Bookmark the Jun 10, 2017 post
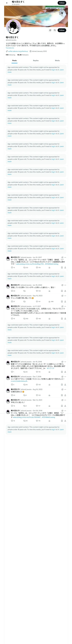72x644 pixels. 62,267
